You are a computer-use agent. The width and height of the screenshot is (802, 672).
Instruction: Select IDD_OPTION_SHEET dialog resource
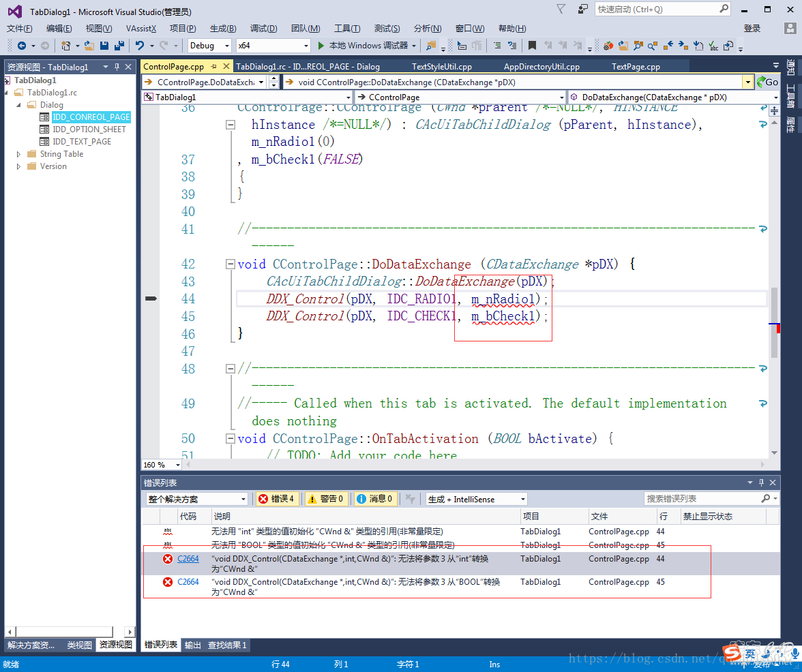click(x=89, y=129)
